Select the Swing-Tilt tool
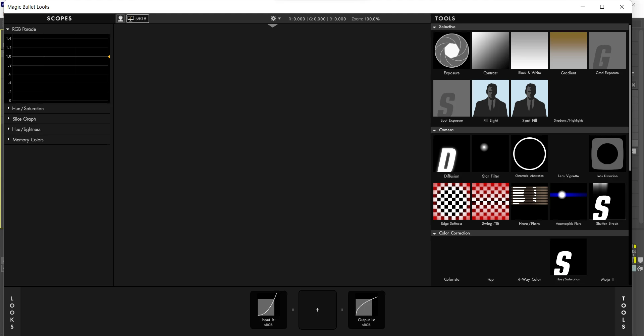 click(490, 204)
